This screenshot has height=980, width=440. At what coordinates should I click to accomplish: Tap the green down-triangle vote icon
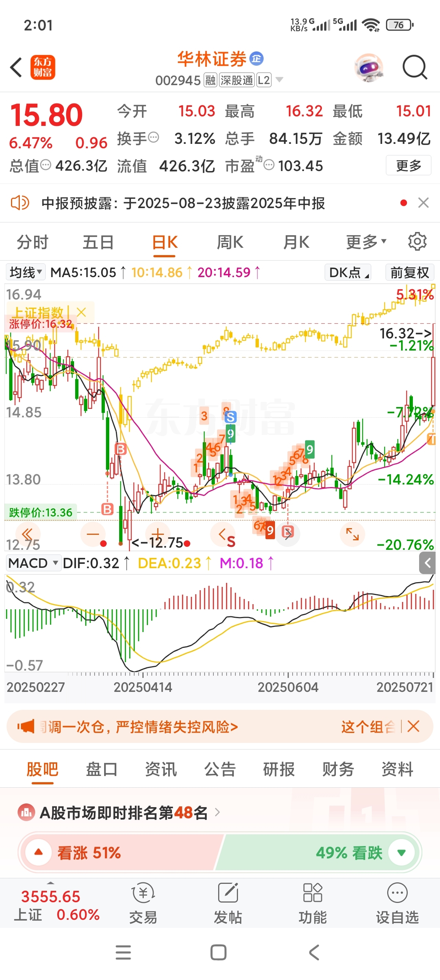coord(401,853)
